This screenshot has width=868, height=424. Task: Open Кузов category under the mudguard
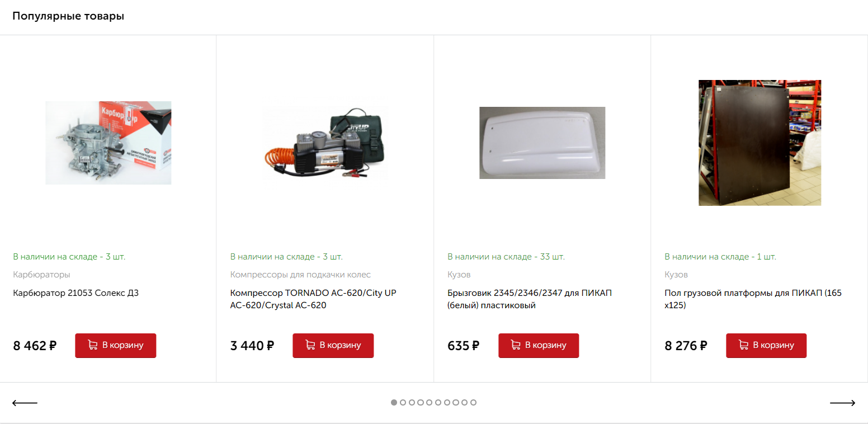[459, 275]
